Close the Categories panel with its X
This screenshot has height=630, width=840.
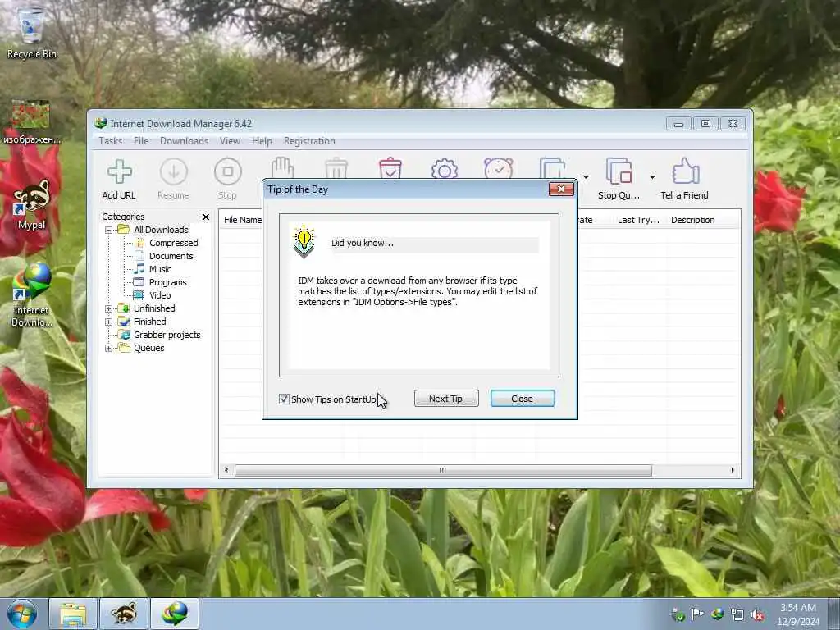point(206,217)
